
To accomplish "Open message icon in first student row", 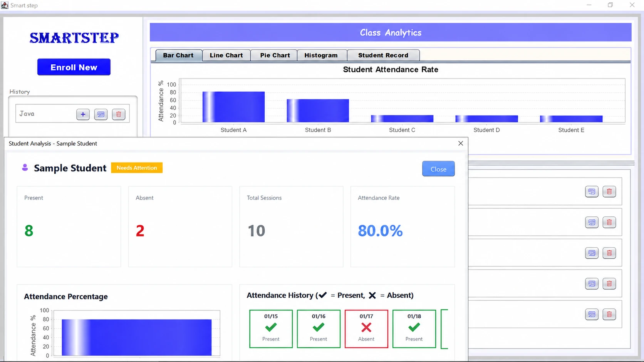I will [x=592, y=191].
